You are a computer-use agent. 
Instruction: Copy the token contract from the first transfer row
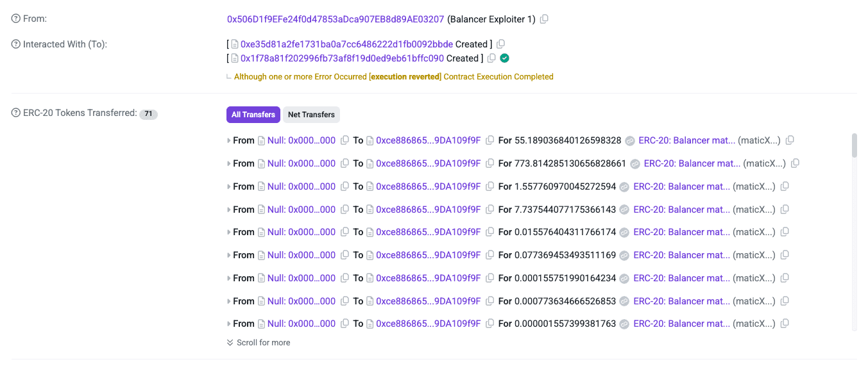point(790,140)
